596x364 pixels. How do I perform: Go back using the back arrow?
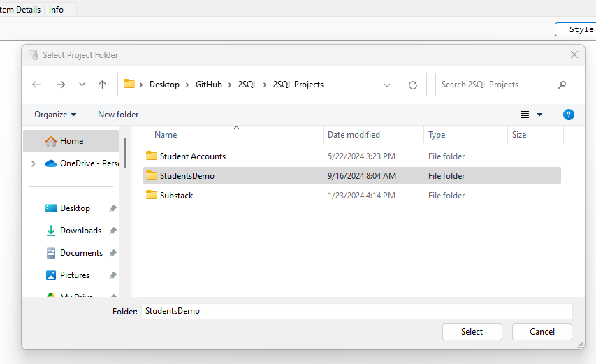point(36,85)
